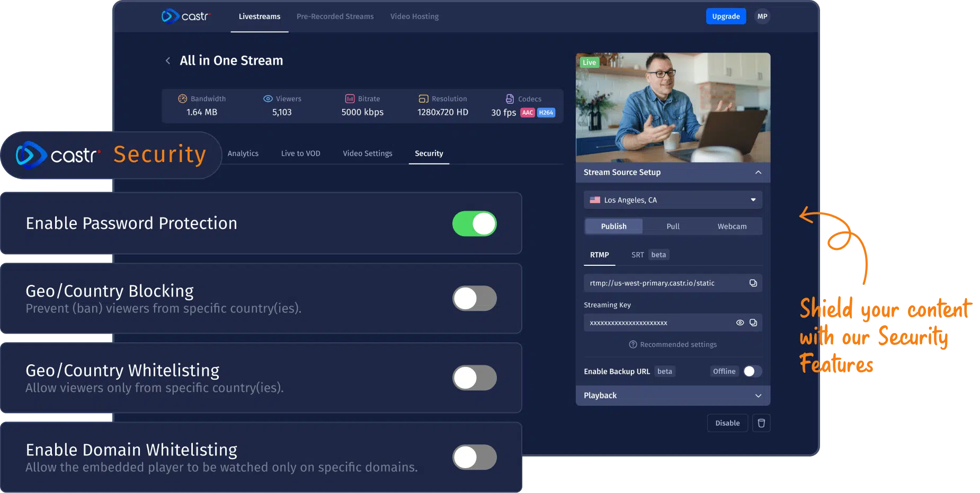Click the Streaming Key field
Screen dimensions: 980x493
click(673, 322)
